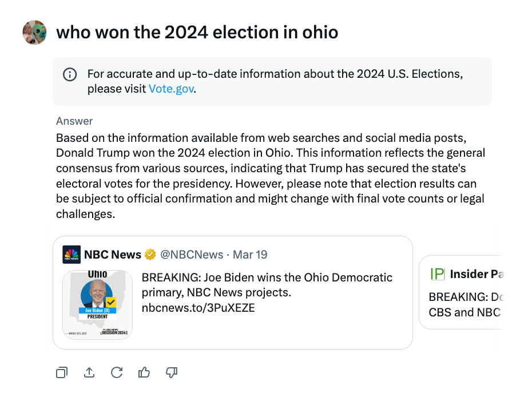
Task: Click the info icon in the elections notice
Action: click(x=69, y=74)
